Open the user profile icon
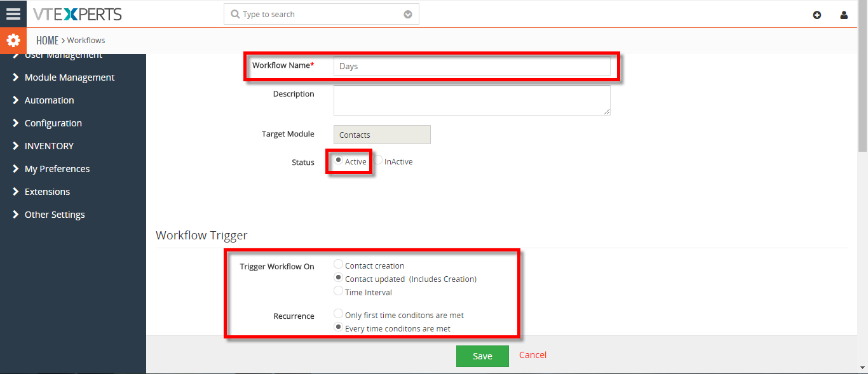This screenshot has height=374, width=868. point(844,15)
